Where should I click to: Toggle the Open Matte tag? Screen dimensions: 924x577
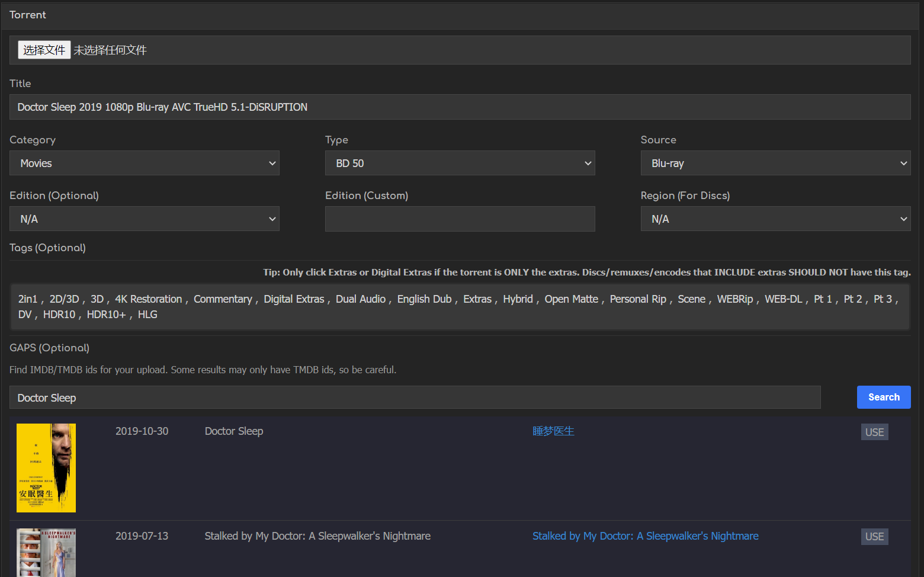point(572,299)
